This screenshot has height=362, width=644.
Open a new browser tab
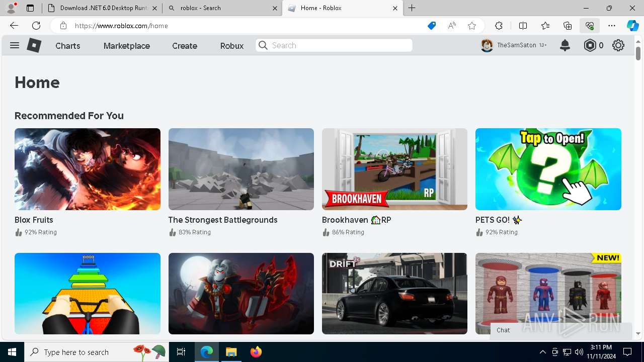click(412, 8)
